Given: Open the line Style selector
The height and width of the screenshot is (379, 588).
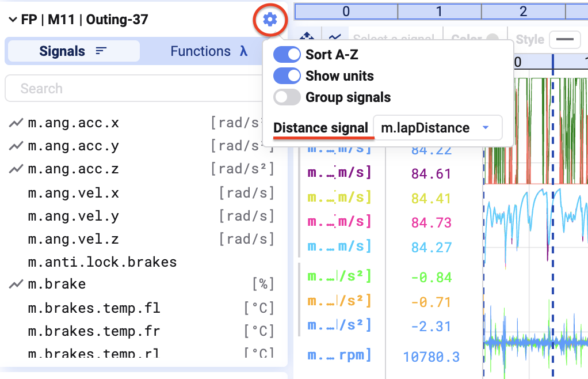Looking at the screenshot, I should (564, 40).
